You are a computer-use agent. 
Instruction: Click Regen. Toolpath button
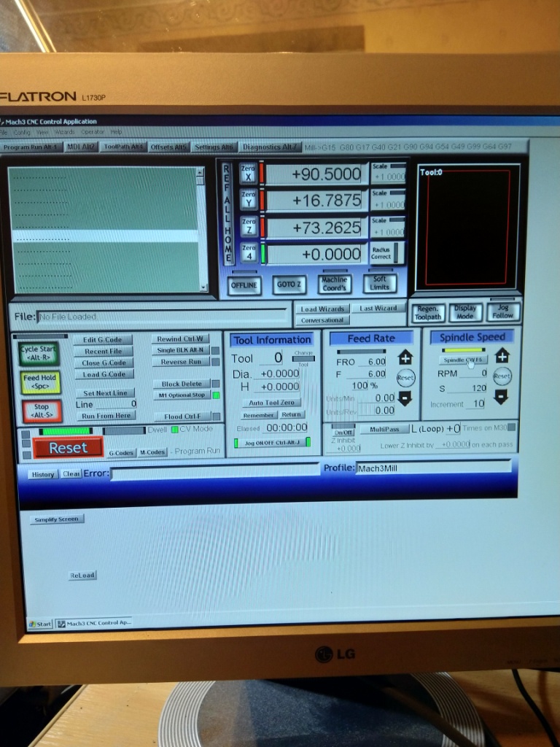point(427,313)
